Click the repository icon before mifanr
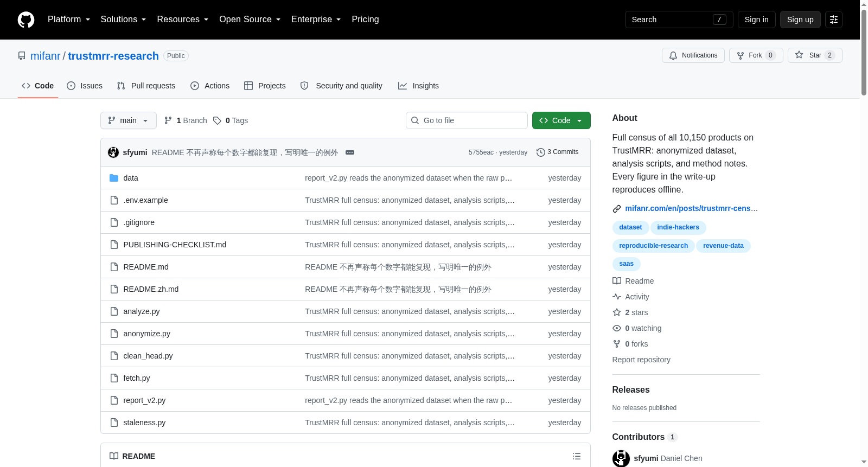 [22, 56]
